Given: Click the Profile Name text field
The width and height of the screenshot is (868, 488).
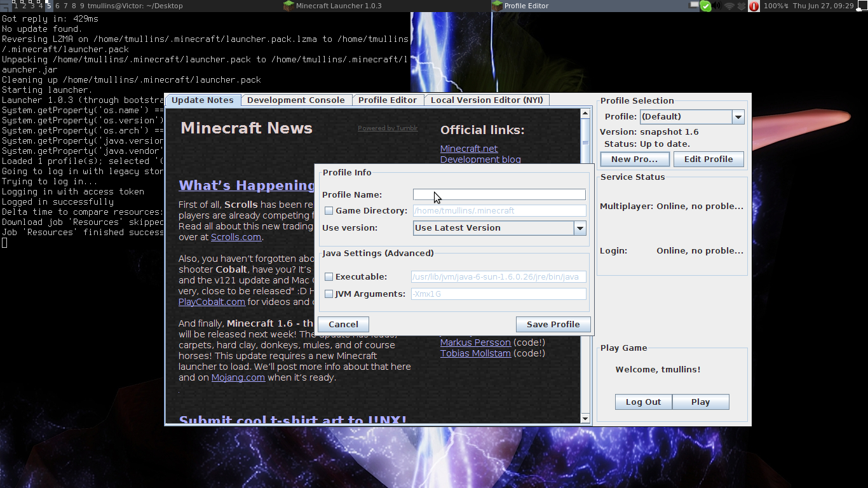Looking at the screenshot, I should click(499, 194).
